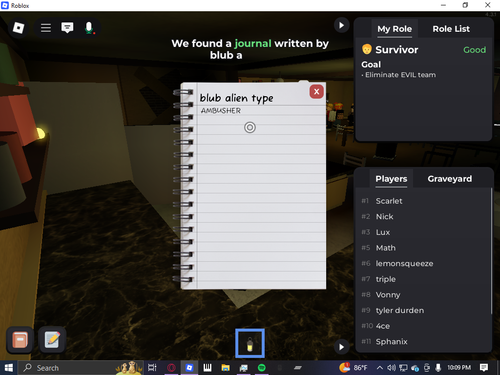500x375 pixels.
Task: Switch to the My Role tab
Action: point(394,29)
